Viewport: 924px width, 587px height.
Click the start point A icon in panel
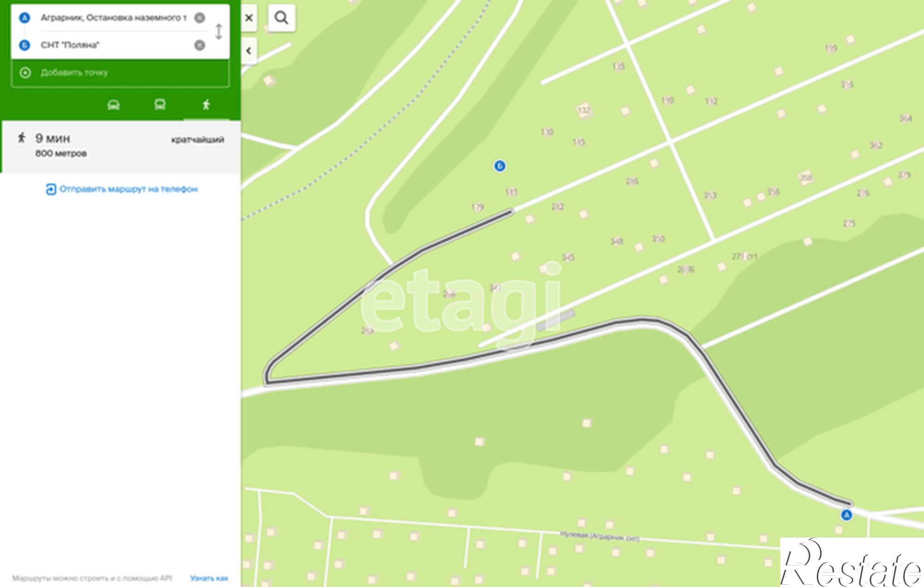pyautogui.click(x=24, y=18)
